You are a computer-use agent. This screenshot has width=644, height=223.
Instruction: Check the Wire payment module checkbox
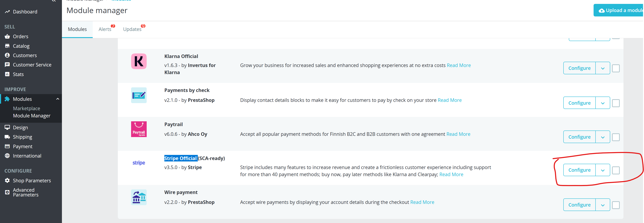616,205
